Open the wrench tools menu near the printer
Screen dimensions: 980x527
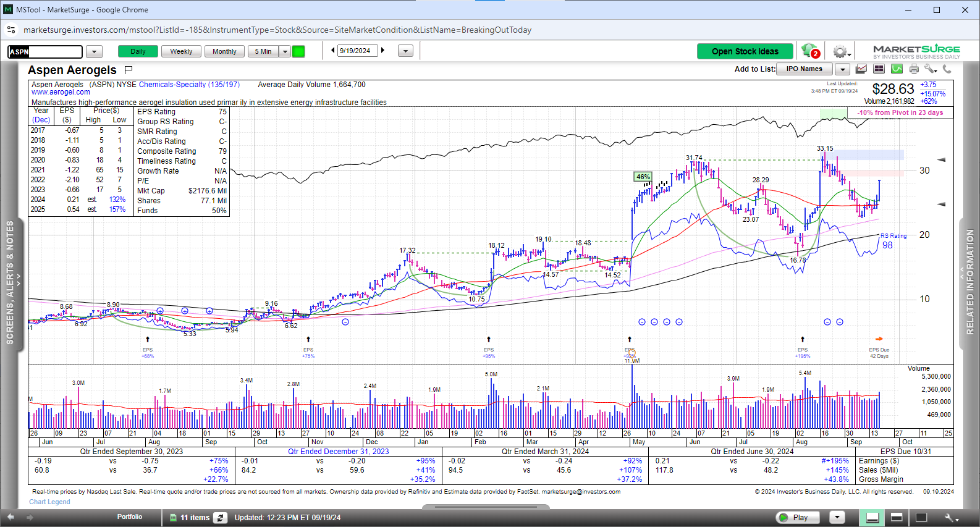click(x=931, y=69)
